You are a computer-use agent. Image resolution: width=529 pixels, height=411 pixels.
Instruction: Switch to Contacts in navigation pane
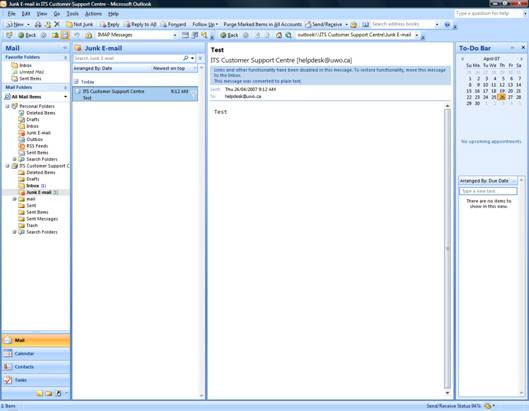coord(36,367)
